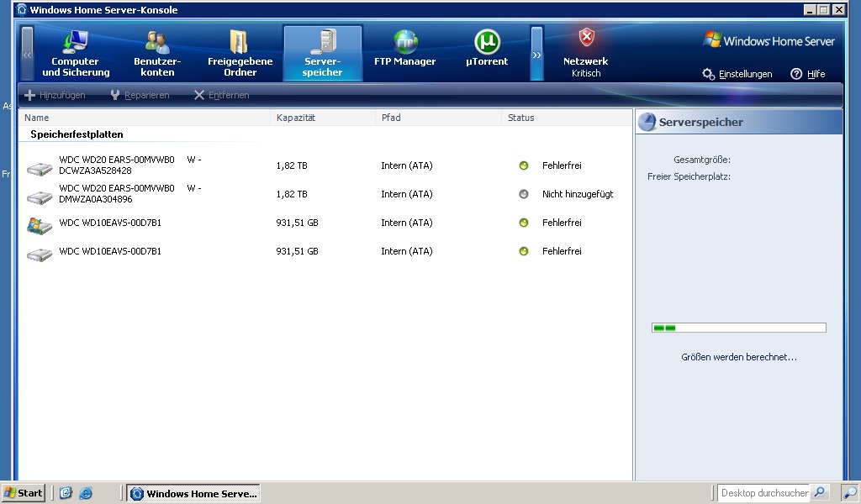The width and height of the screenshot is (861, 504).
Task: Click the red Netzwerk Kritisch shield icon
Action: click(586, 37)
